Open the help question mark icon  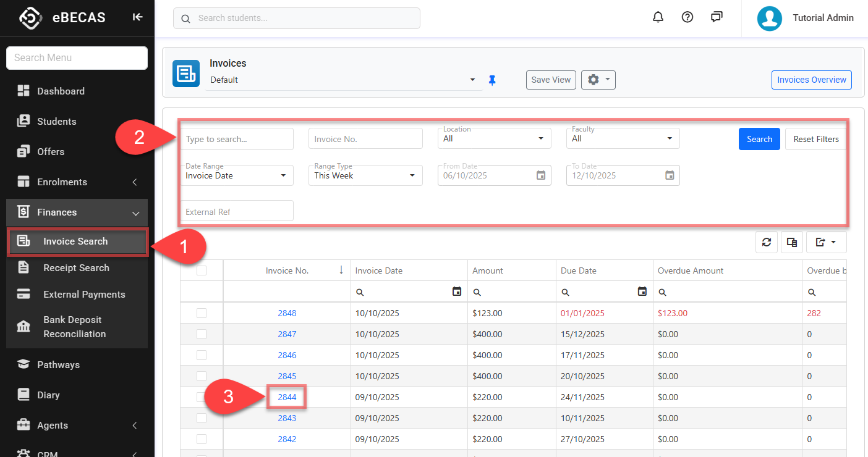[687, 17]
